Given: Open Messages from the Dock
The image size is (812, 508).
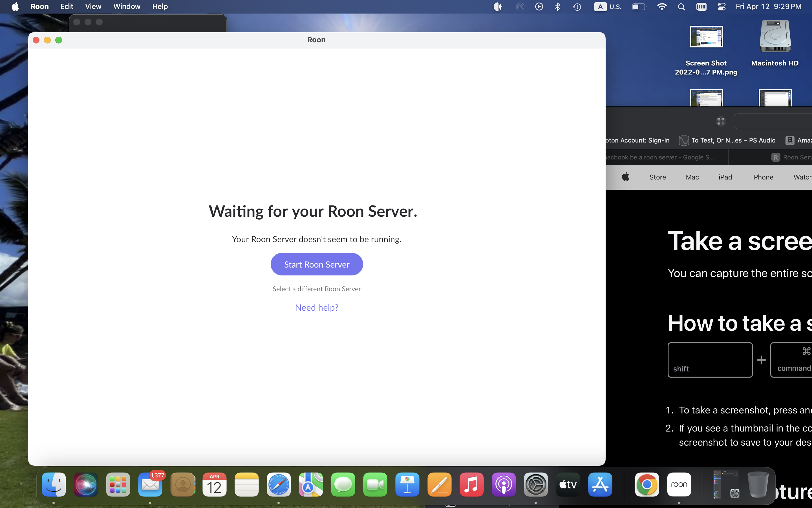Looking at the screenshot, I should point(343,485).
